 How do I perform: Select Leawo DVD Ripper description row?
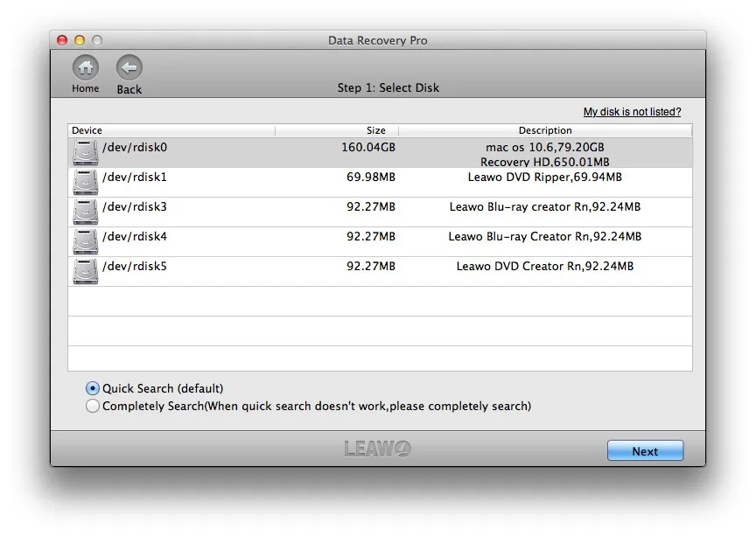545,178
